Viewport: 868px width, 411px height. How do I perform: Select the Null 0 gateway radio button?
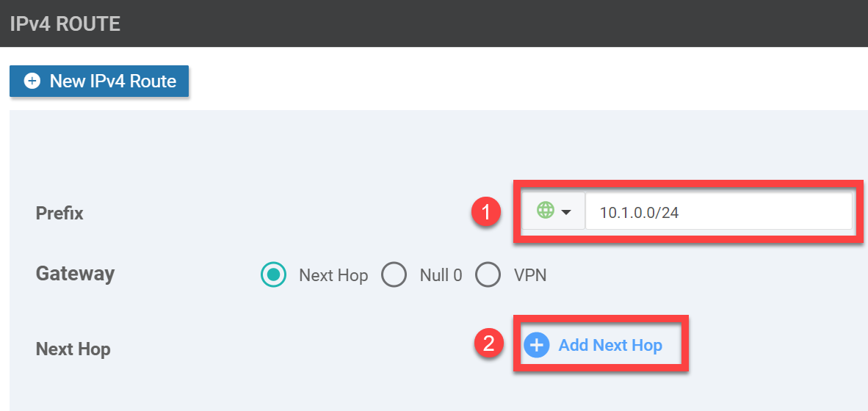(394, 275)
